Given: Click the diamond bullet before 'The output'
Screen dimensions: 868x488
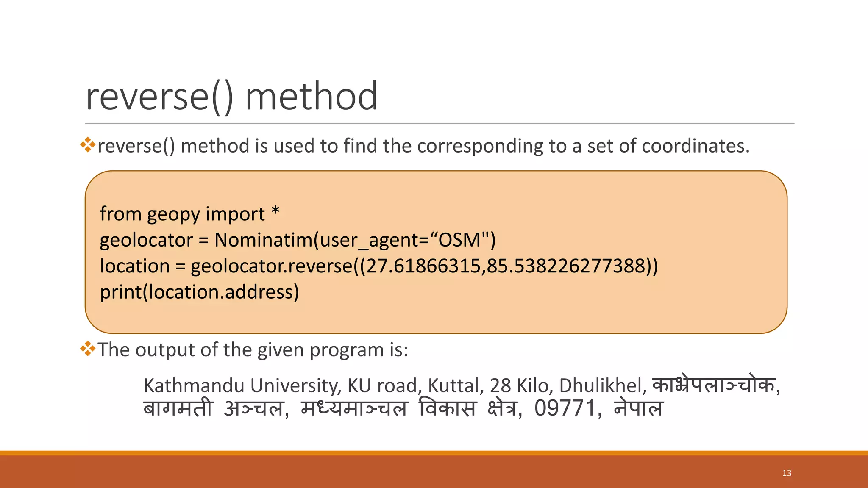Looking at the screenshot, I should 88,349.
